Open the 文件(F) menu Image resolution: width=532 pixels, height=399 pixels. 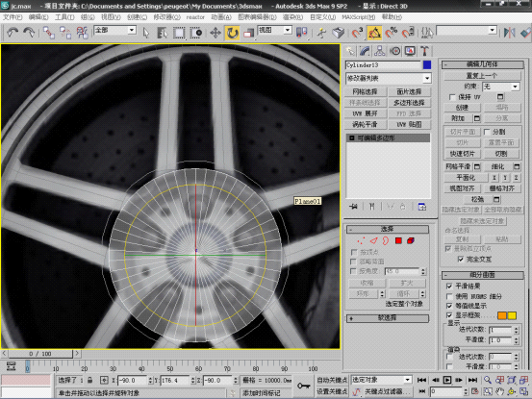click(13, 17)
